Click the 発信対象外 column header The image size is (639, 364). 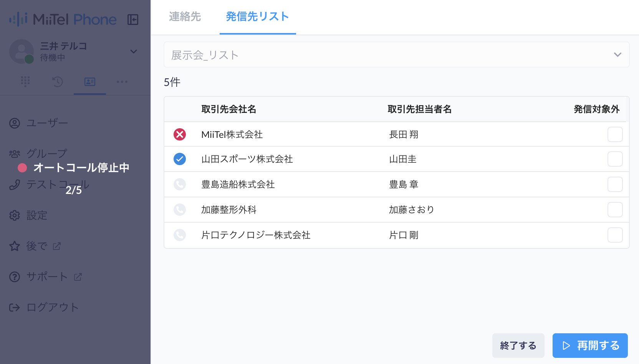pyautogui.click(x=597, y=109)
